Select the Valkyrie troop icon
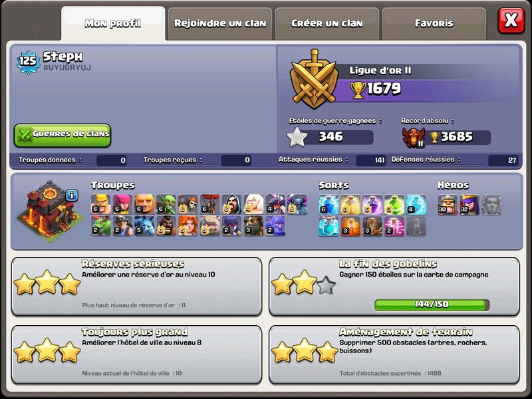The height and width of the screenshot is (399, 532). pos(188,226)
